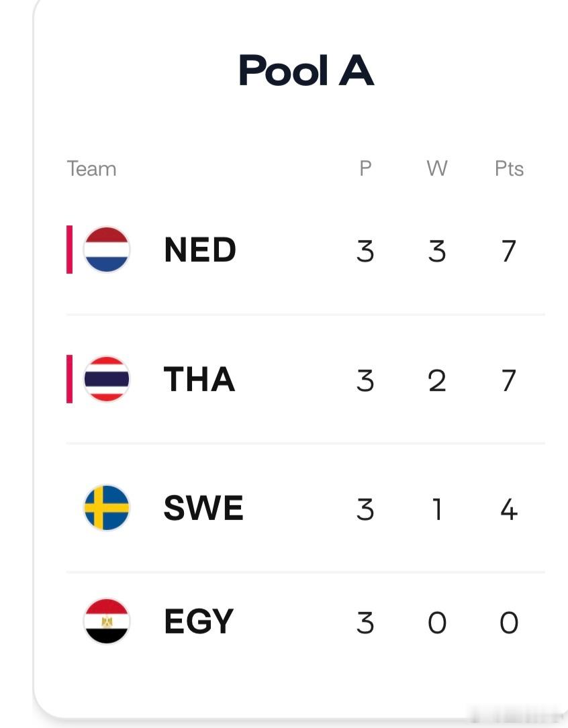
Task: Select the red qualification marker beside THA
Action: 69,379
